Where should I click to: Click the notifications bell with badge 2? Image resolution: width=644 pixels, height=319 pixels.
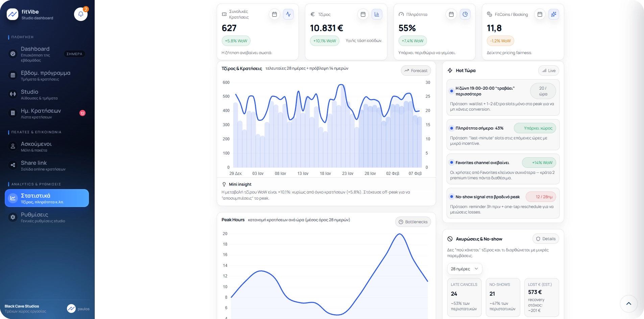[80, 14]
